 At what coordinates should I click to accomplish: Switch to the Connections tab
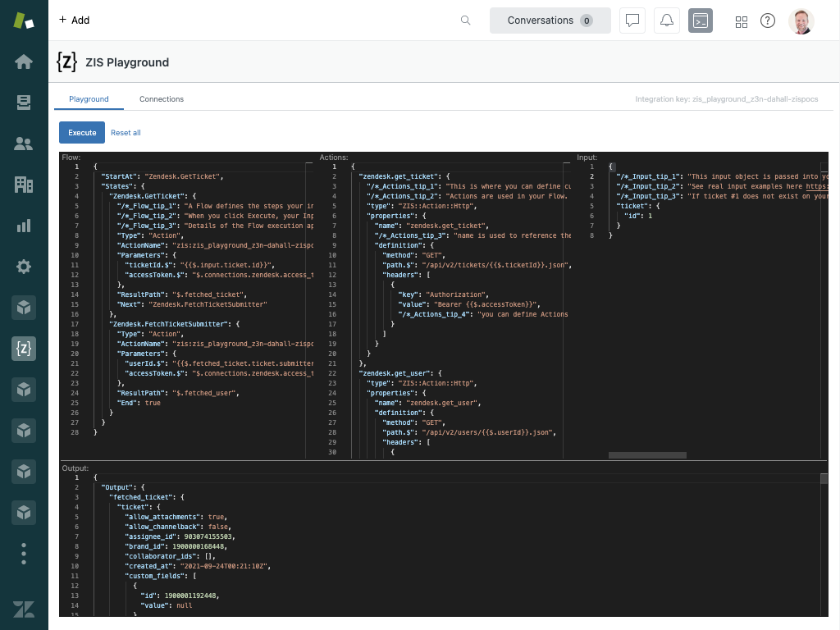[162, 99]
